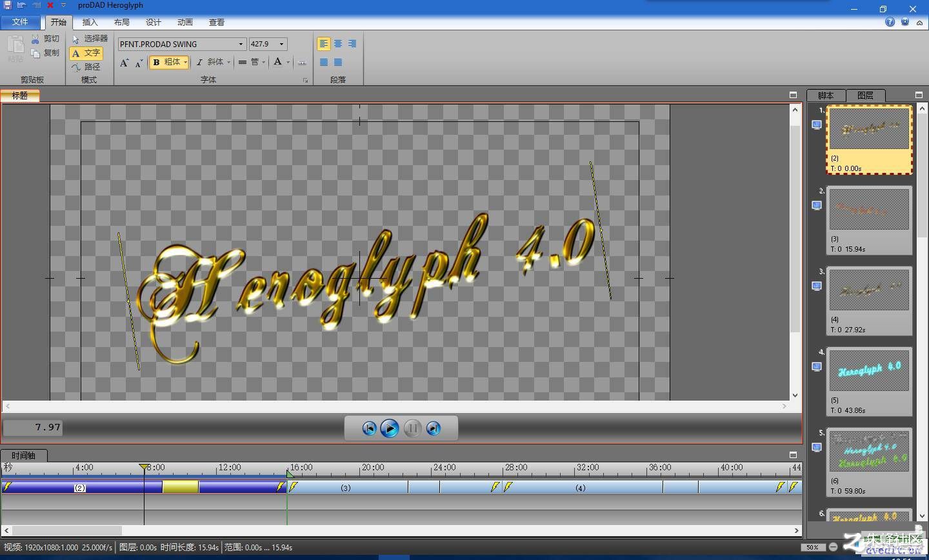929x560 pixels.
Task: Maximize the script panel
Action: point(919,95)
